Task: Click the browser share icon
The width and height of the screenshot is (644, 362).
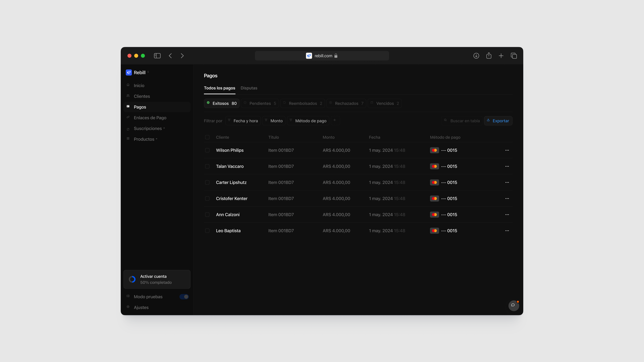Action: click(x=489, y=55)
